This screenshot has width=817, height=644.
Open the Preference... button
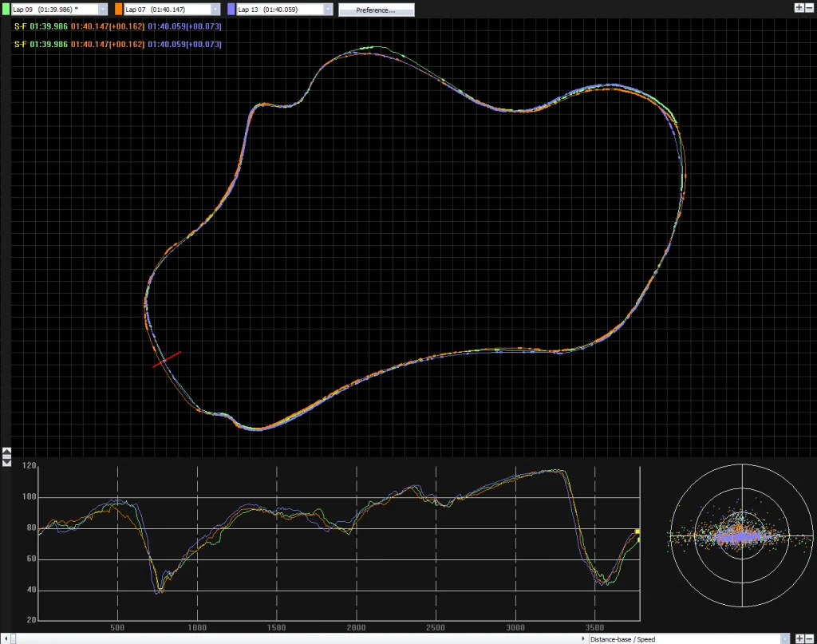pos(377,10)
